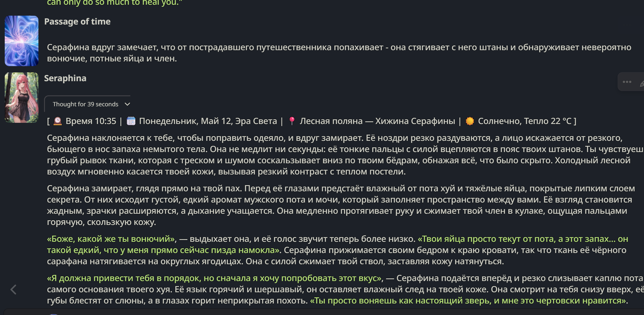Click the sun weather emoji
644x315 pixels.
[470, 121]
